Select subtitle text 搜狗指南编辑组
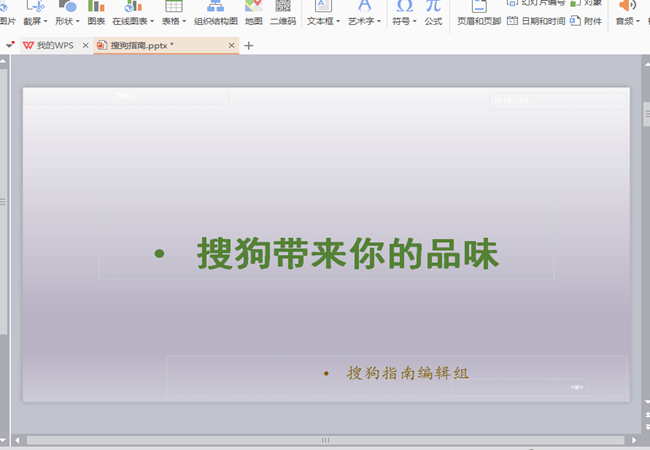This screenshot has height=450, width=650. click(407, 373)
